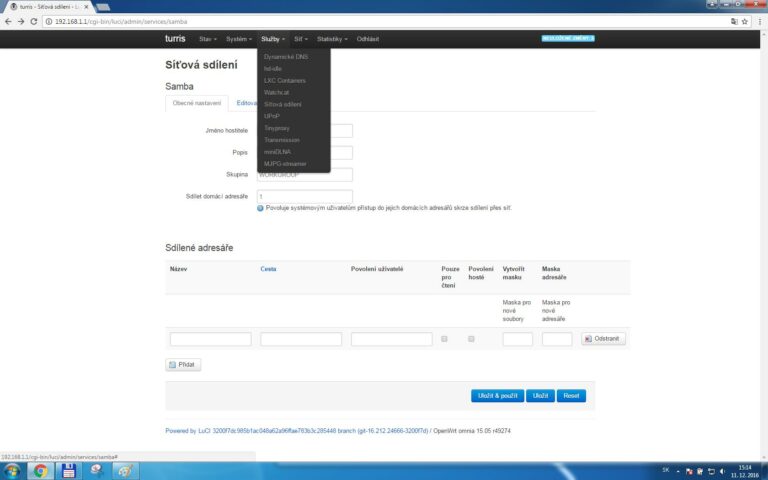Open the Chrome three-dot menu
768x480 pixels.
point(760,22)
